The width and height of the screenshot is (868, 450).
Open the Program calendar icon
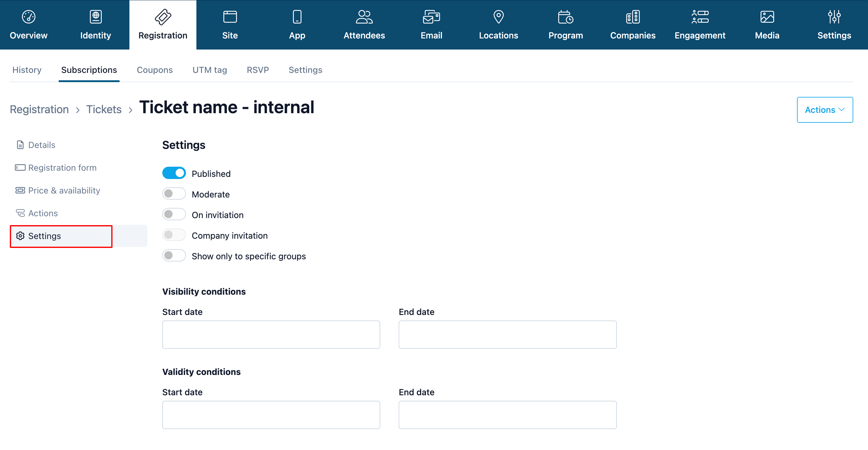(566, 17)
